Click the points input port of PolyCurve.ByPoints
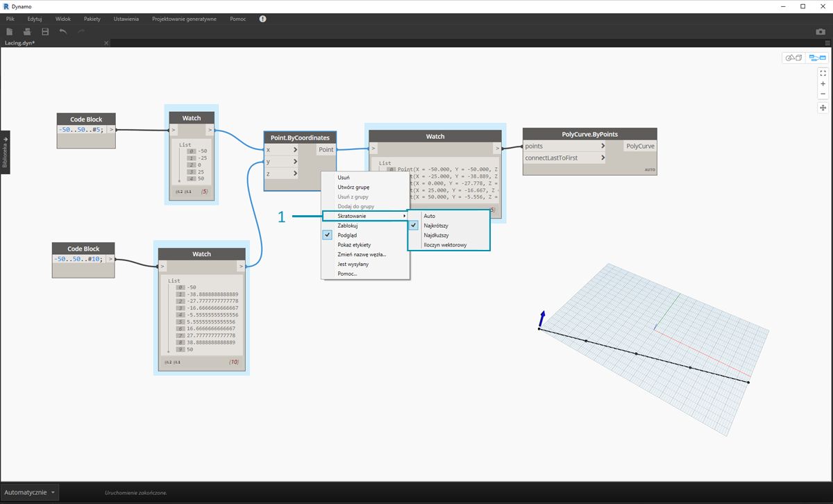The height and width of the screenshot is (504, 833). tap(564, 146)
